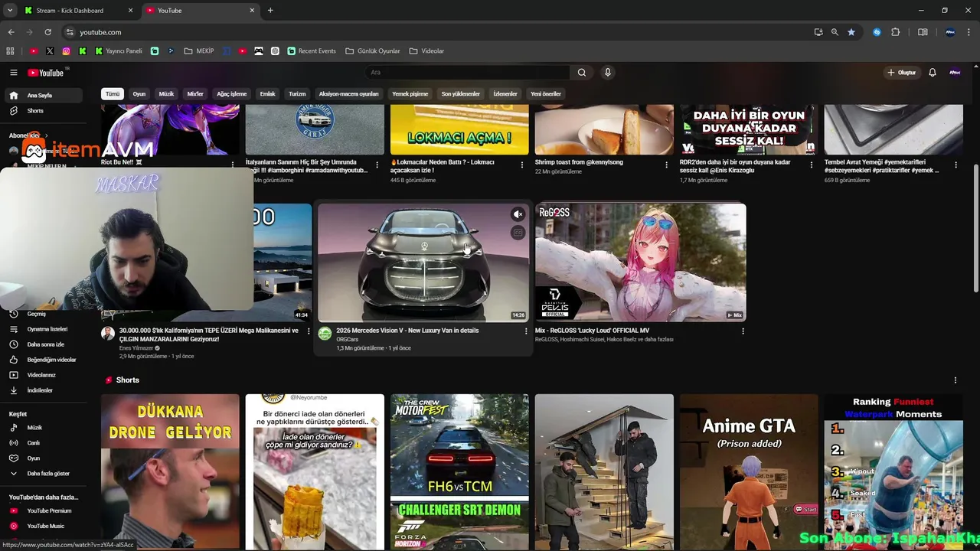Open the ReGLOSS Lucky Loud mix thumbnail
Image resolution: width=980 pixels, height=551 pixels.
coord(641,262)
